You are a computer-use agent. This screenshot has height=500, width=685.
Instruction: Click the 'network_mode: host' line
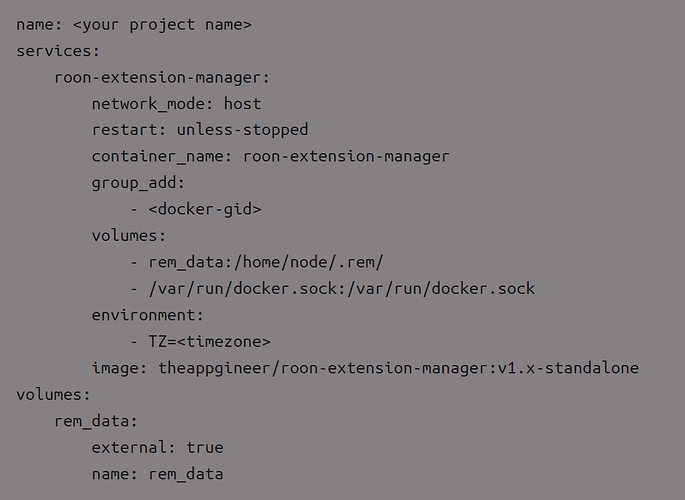click(x=176, y=104)
